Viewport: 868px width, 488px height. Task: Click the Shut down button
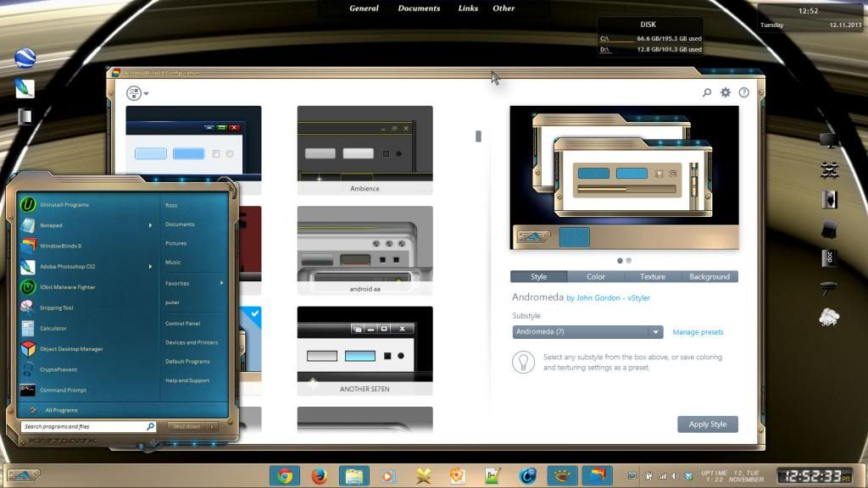tap(186, 427)
